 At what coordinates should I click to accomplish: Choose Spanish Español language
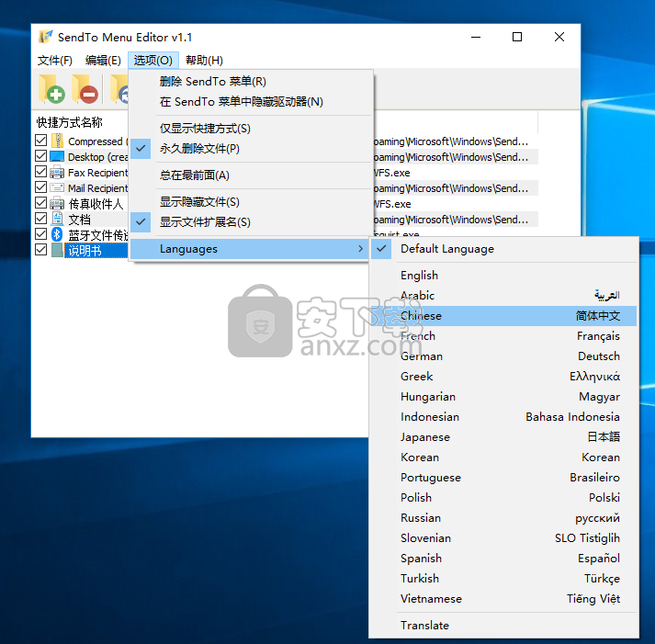[x=503, y=558]
